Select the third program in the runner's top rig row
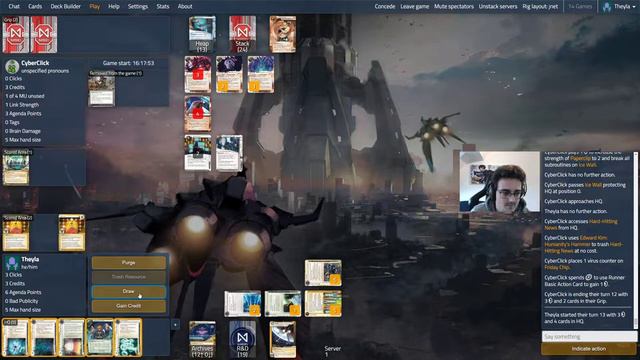Viewport: 640px width, 360px height. click(x=261, y=74)
